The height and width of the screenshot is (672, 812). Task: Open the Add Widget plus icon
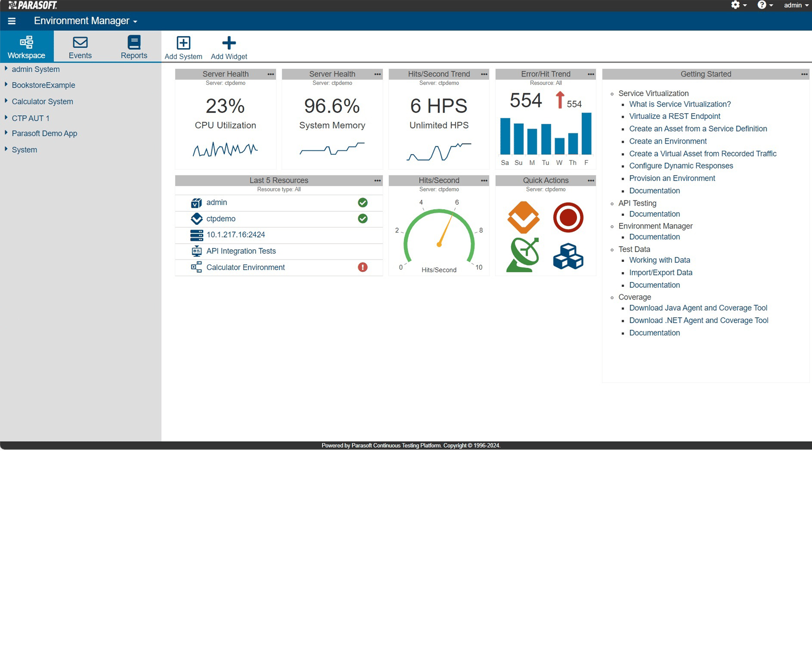point(229,43)
